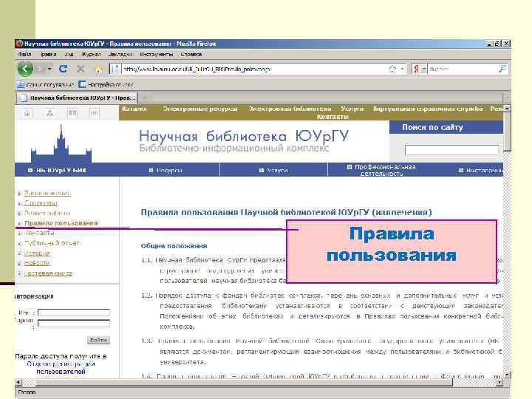Open the Контакты link in gold bar
Image resolution: width=532 pixels, height=399 pixels.
(332, 117)
